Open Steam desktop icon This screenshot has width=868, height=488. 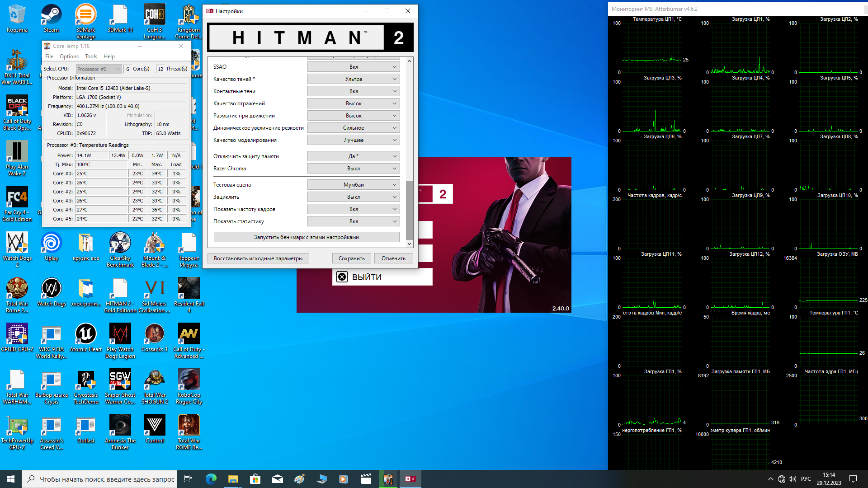51,18
